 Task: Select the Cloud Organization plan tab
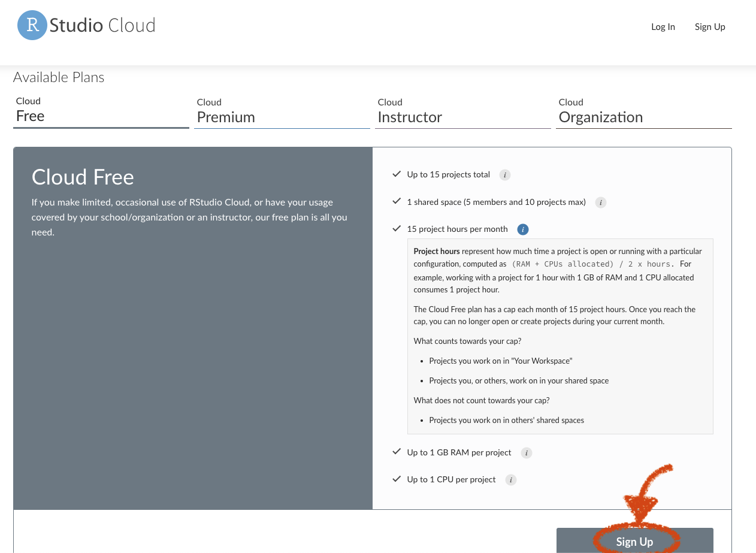click(644, 111)
